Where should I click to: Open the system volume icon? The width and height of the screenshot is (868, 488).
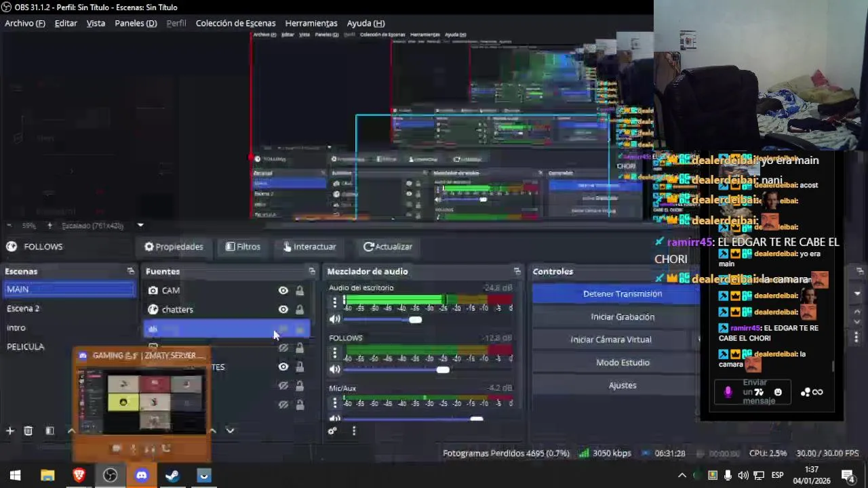(743, 475)
